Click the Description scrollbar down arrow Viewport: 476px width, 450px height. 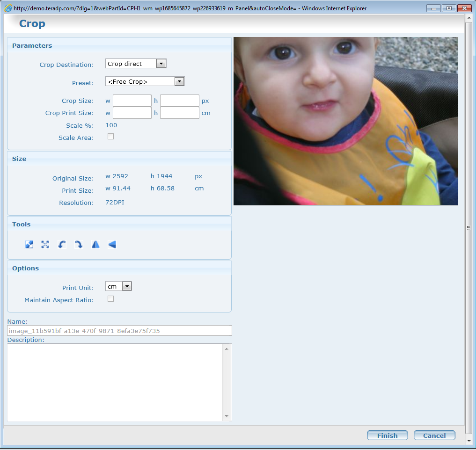[227, 416]
